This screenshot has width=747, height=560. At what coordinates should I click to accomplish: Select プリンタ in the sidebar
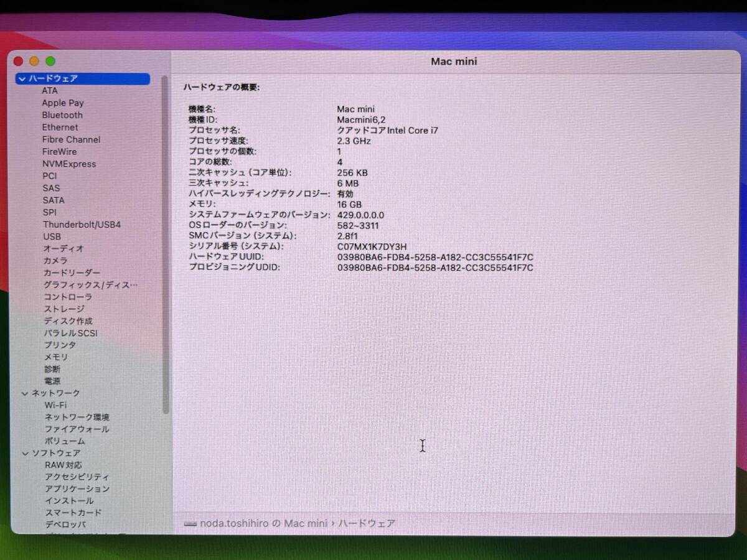(x=60, y=345)
